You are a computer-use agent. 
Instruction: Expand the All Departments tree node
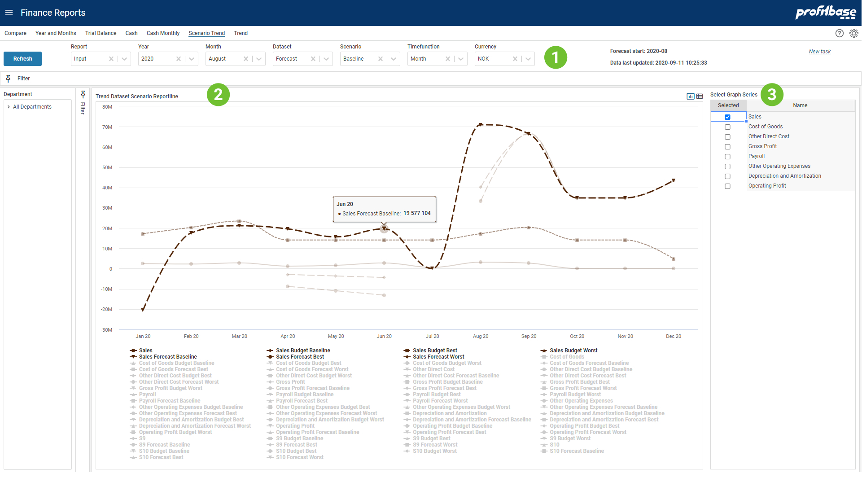pyautogui.click(x=9, y=107)
